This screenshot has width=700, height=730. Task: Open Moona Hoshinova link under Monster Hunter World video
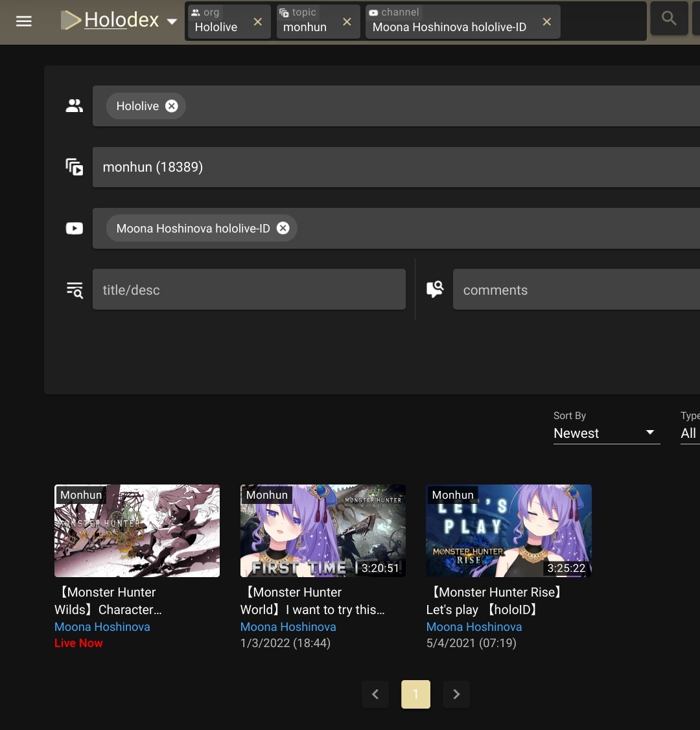[288, 627]
